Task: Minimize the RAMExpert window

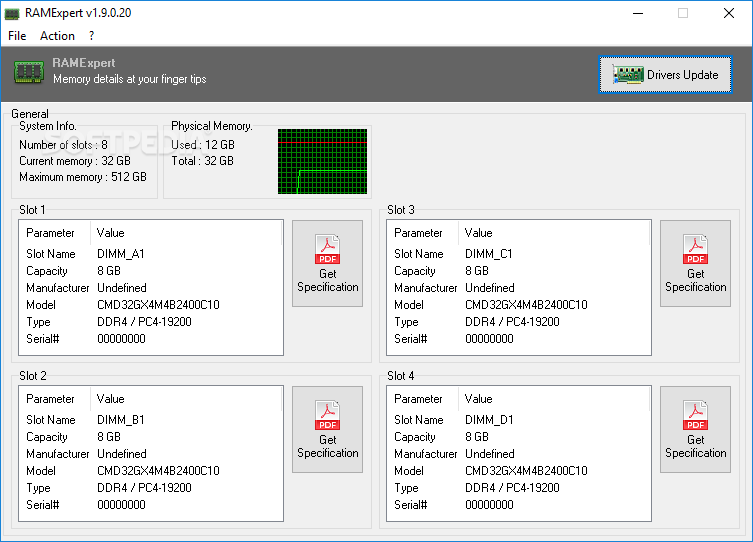Action: tap(638, 13)
